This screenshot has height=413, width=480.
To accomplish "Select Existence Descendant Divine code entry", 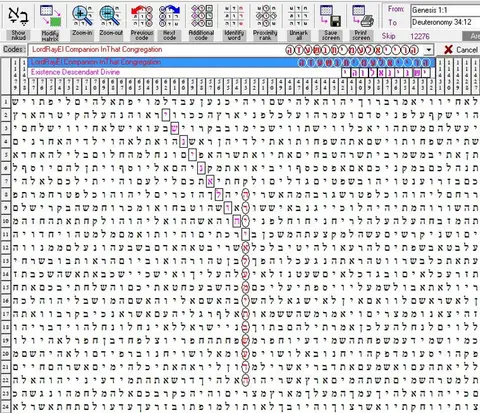I will pyautogui.click(x=231, y=72).
